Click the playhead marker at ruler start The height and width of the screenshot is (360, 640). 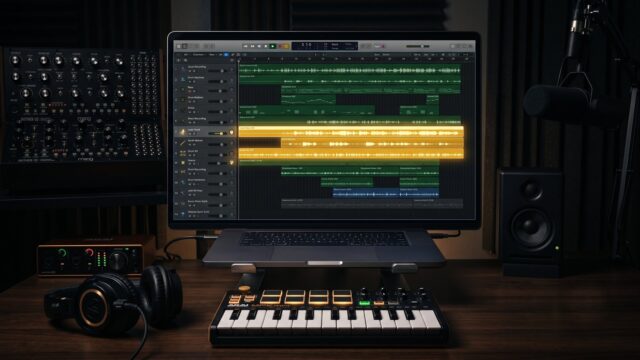tap(239, 61)
